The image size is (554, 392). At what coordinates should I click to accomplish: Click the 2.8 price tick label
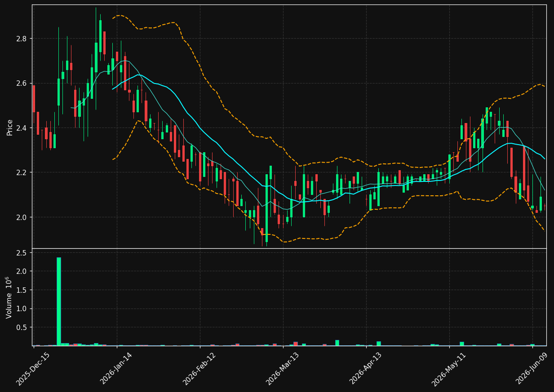coord(22,39)
